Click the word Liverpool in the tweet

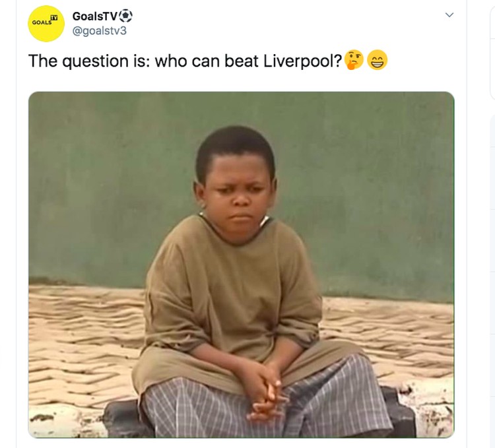[302, 61]
